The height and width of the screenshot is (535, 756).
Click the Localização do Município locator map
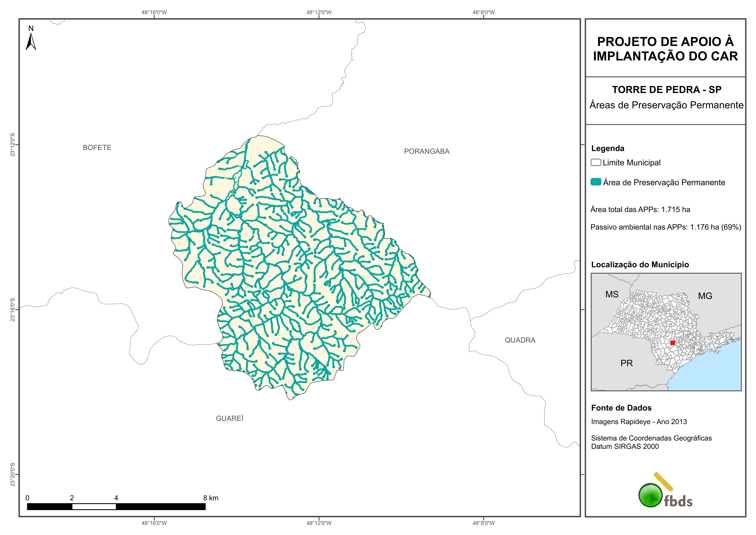pyautogui.click(x=666, y=332)
